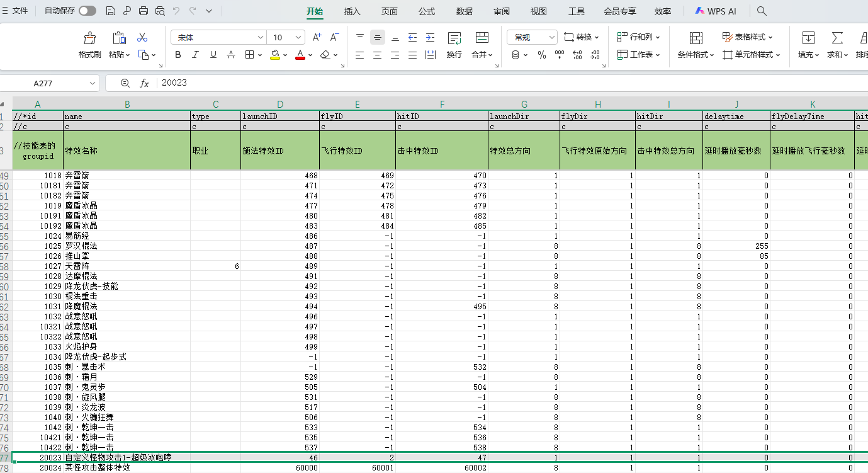Open Print Preview from the quick access bar
868x473 pixels.
coord(160,11)
